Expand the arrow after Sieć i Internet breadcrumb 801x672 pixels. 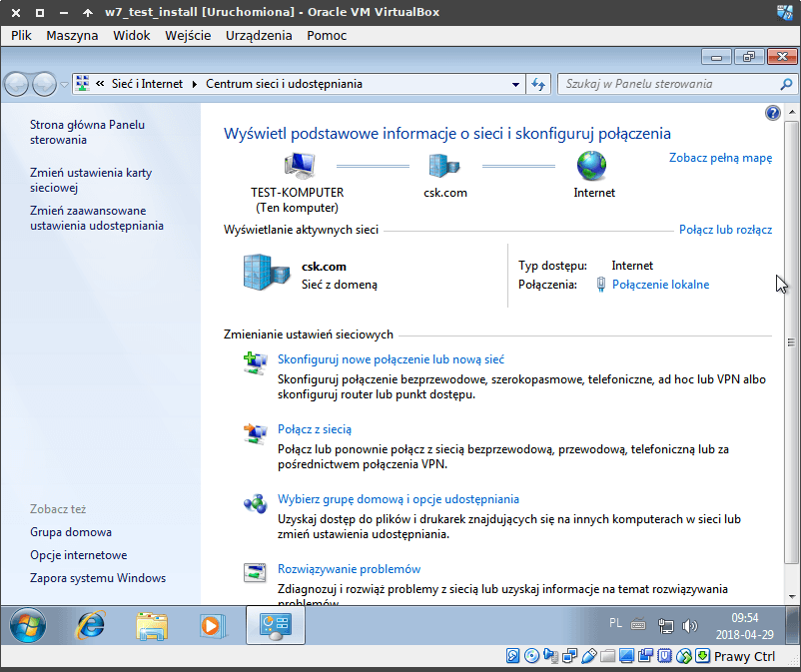194,84
